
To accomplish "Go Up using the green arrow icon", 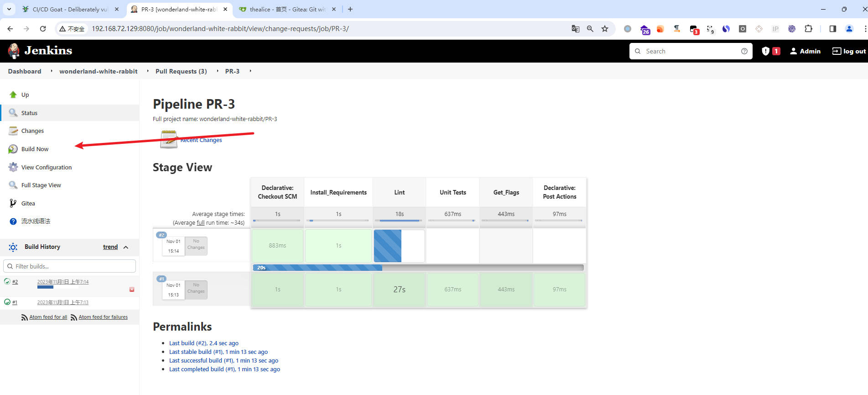I will pyautogui.click(x=13, y=95).
